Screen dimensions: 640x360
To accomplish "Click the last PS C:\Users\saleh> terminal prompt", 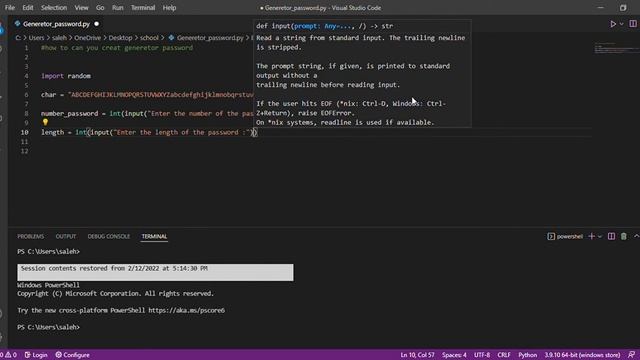I will pos(48,327).
